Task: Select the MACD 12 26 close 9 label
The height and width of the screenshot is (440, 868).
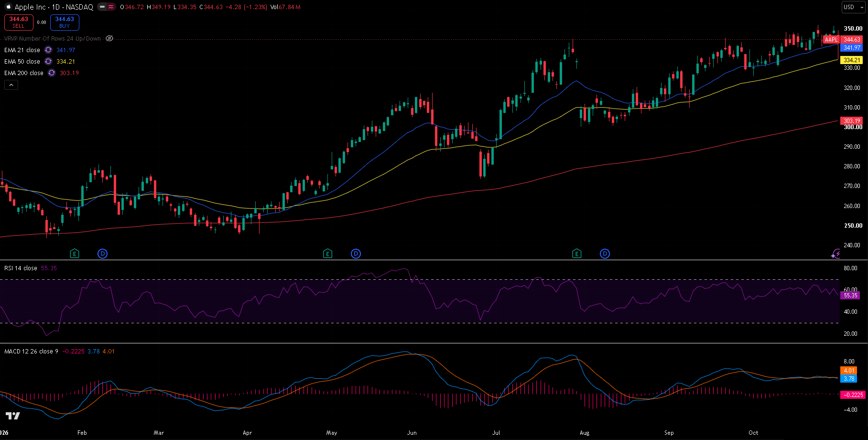Action: (31, 351)
